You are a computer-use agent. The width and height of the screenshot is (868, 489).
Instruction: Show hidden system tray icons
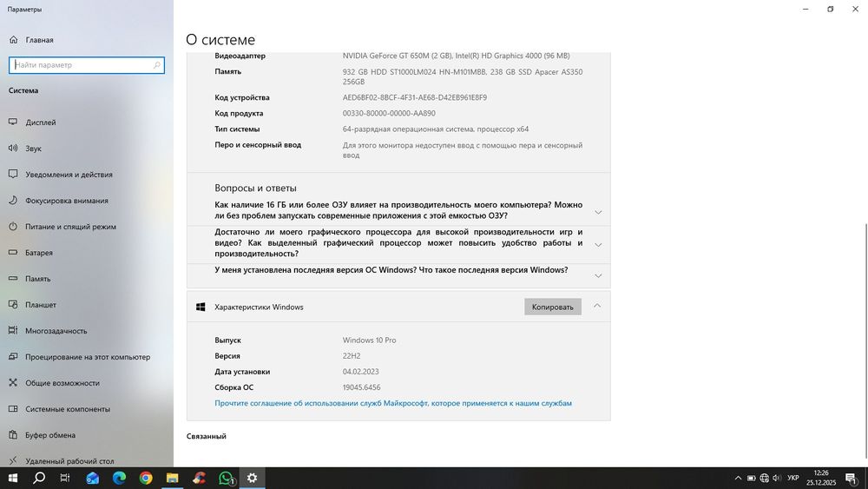tap(738, 478)
